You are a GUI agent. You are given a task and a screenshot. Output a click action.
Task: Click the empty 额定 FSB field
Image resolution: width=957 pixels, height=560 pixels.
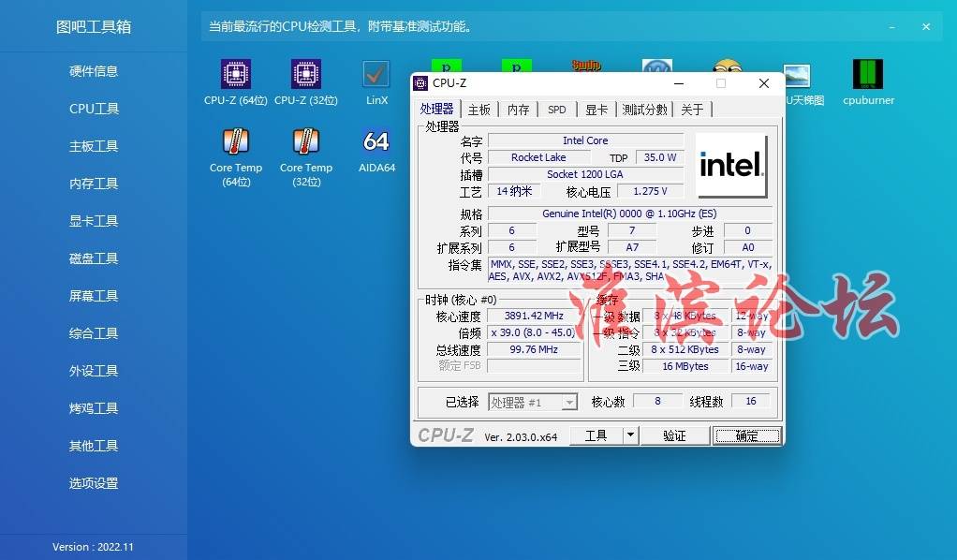click(534, 366)
